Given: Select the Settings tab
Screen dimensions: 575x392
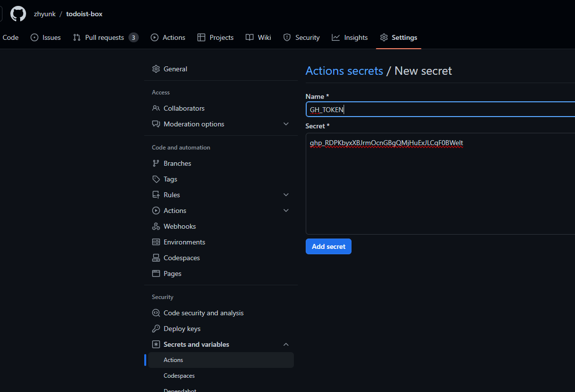Looking at the screenshot, I should [399, 37].
